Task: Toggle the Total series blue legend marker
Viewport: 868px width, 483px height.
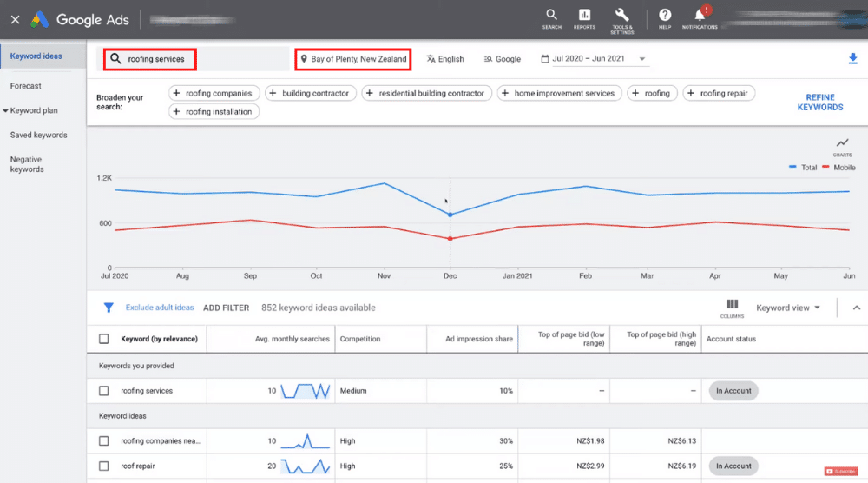Action: [792, 167]
